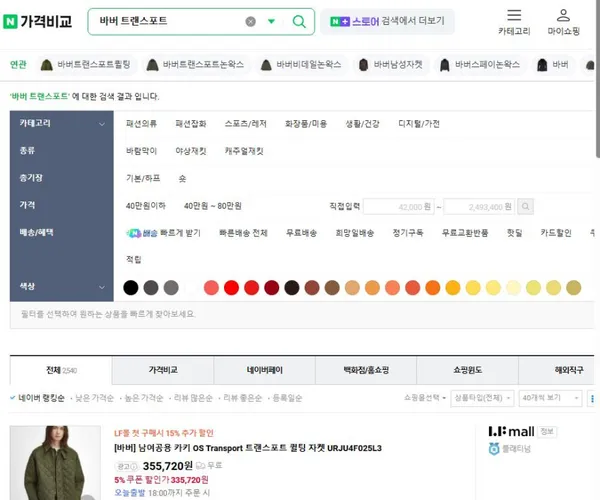Select related search 바버남성자켓
Screen dimensions: 600x500
pyautogui.click(x=391, y=65)
